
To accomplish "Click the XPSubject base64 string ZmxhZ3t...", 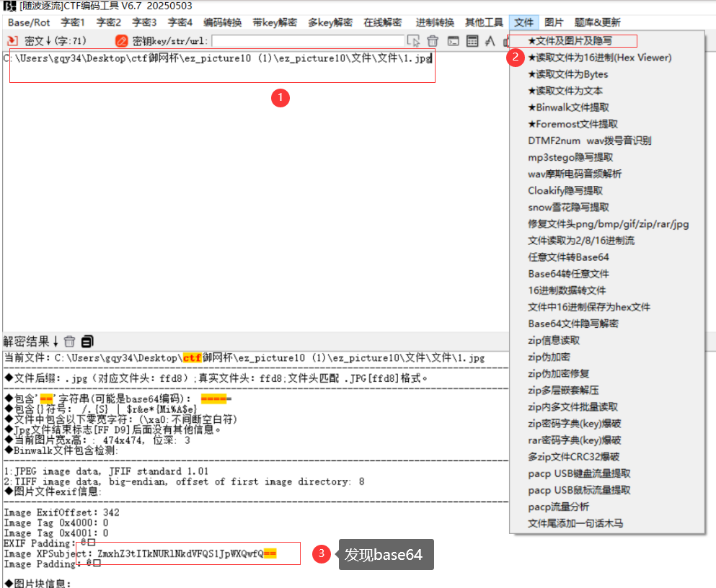I will [187, 554].
